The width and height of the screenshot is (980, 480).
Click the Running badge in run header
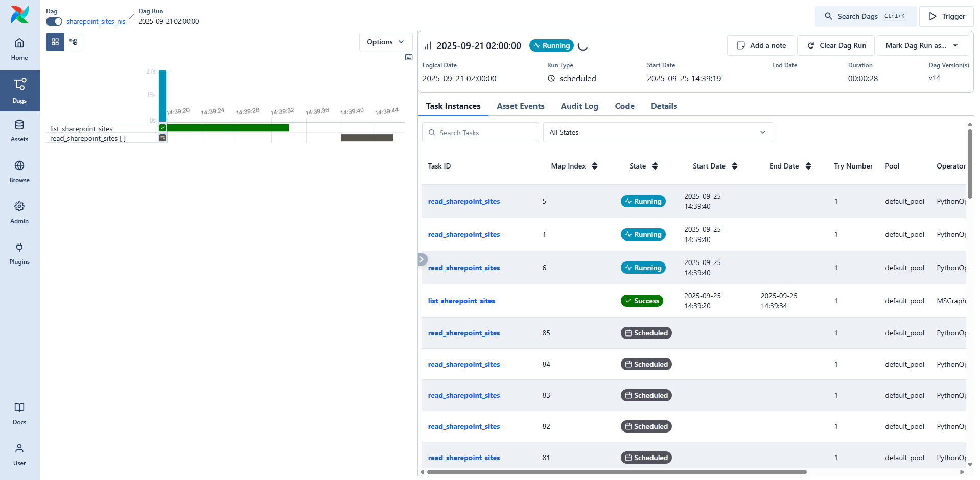click(551, 45)
